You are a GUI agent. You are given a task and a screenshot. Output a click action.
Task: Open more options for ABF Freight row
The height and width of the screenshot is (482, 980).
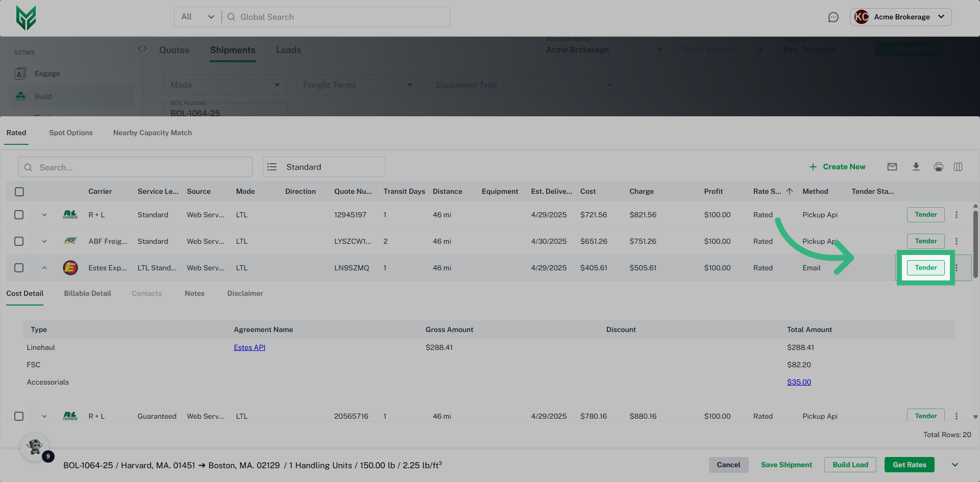pos(957,241)
